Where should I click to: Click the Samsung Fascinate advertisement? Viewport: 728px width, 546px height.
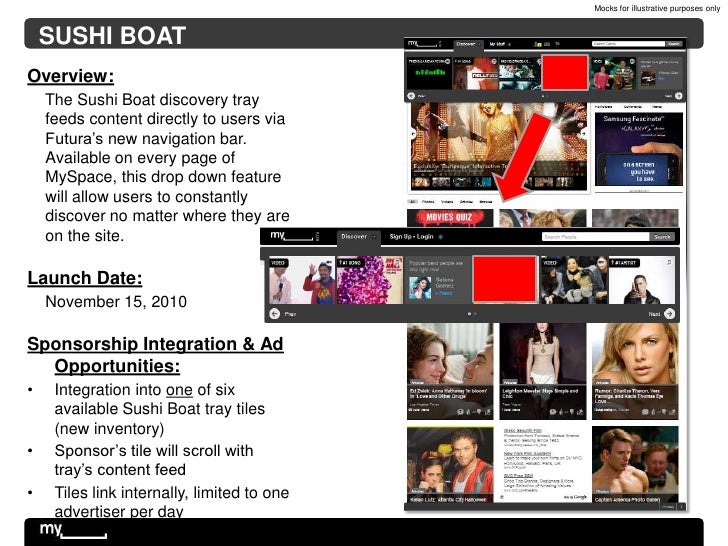coord(639,149)
